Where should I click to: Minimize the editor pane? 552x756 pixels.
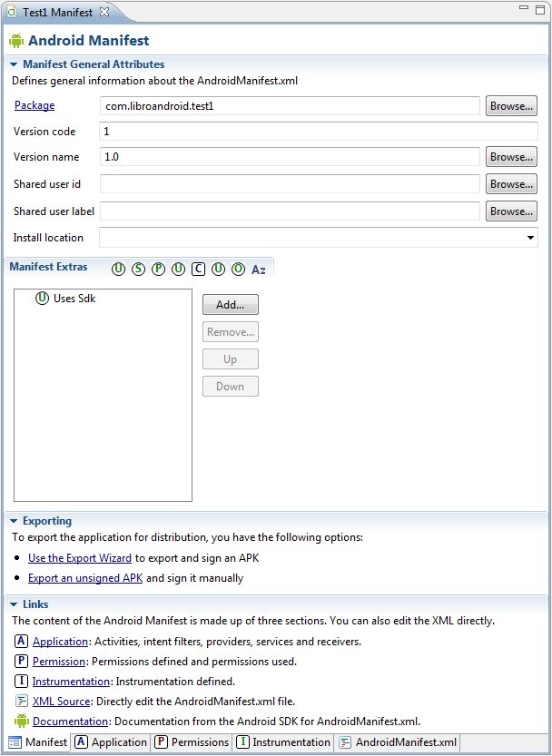coord(524,7)
